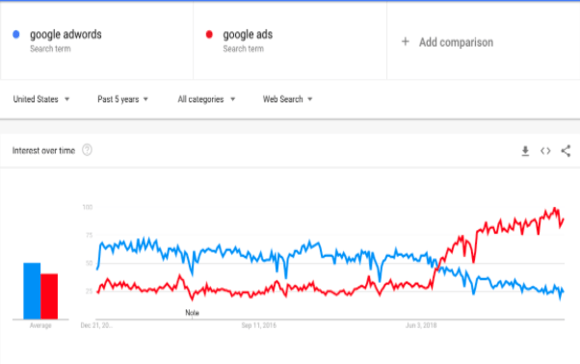Image resolution: width=580 pixels, height=364 pixels.
Task: Click the plus icon for Add comparison
Action: pos(405,41)
